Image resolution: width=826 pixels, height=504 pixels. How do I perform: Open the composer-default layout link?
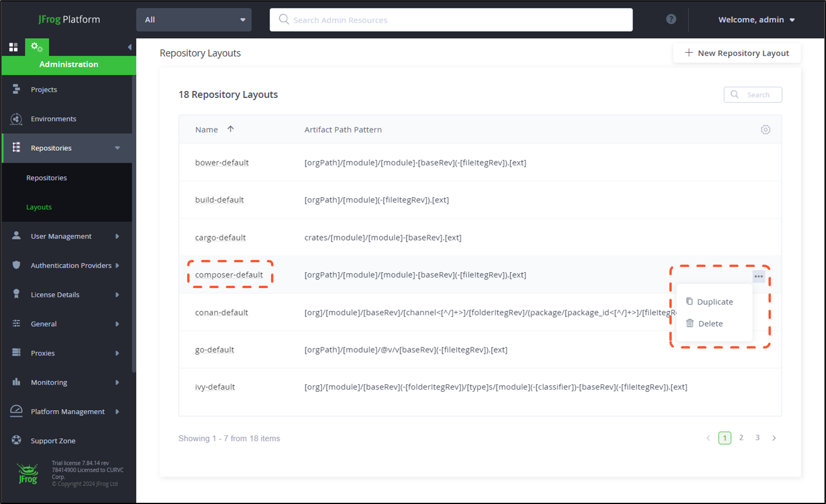tap(229, 275)
